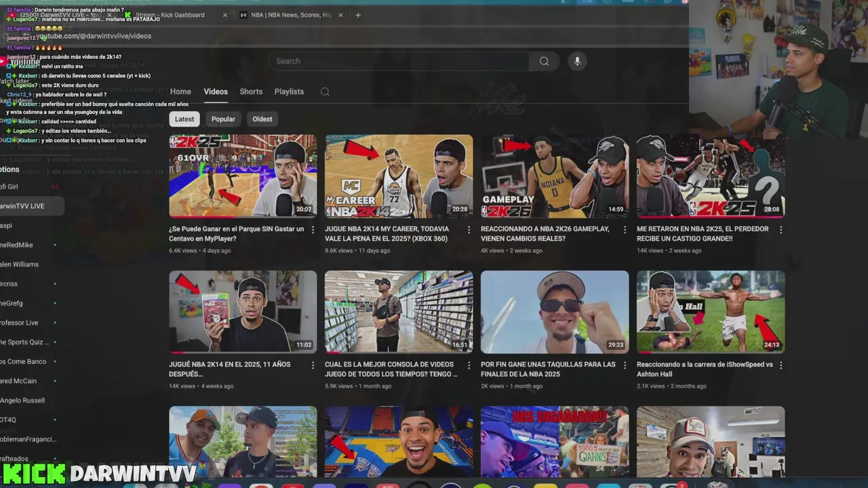The height and width of the screenshot is (488, 868).
Task: Open the Shorts channel tab
Action: tap(251, 91)
